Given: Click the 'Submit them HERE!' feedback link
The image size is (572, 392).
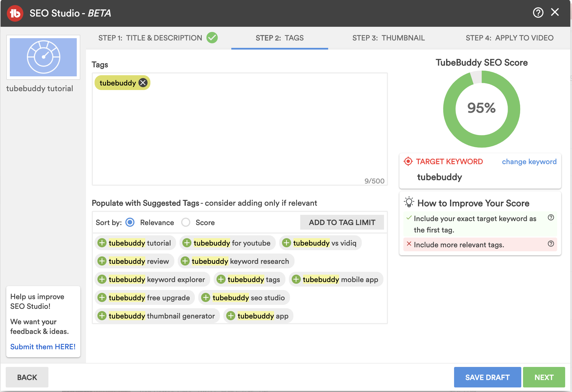Looking at the screenshot, I should [x=43, y=347].
